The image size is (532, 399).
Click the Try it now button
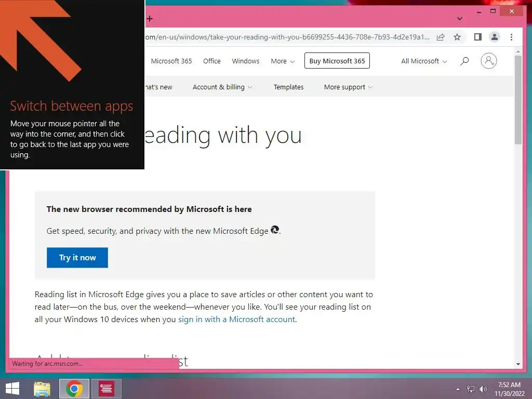77,258
